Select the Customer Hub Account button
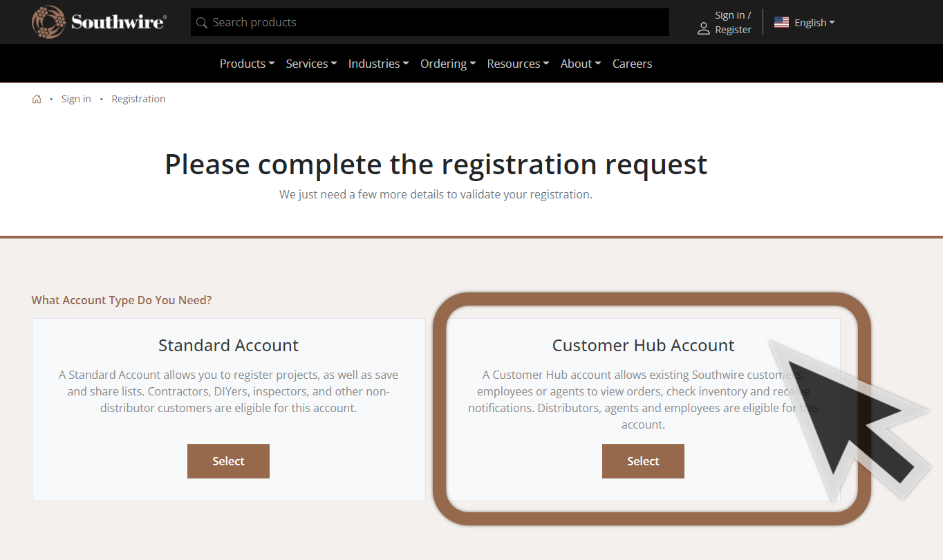The width and height of the screenshot is (943, 560). coord(643,461)
